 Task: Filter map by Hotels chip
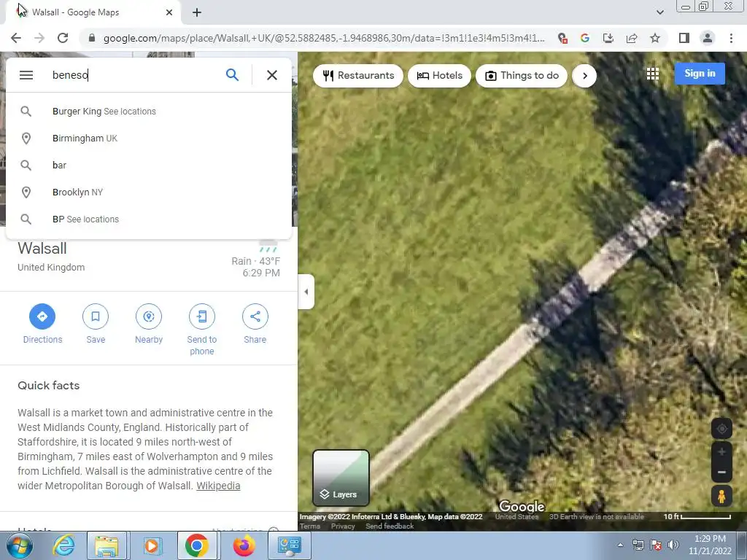(439, 76)
